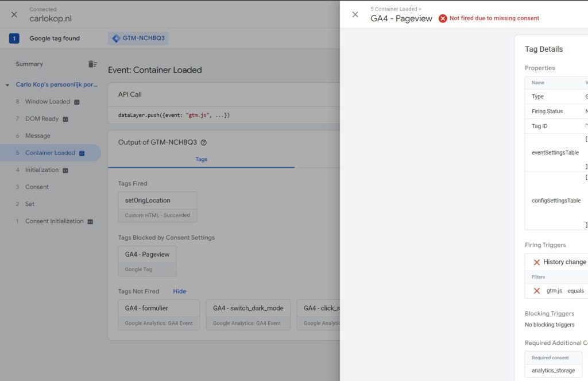The width and height of the screenshot is (588, 381).
Task: Hide the Tags Not Fired list
Action: click(180, 291)
